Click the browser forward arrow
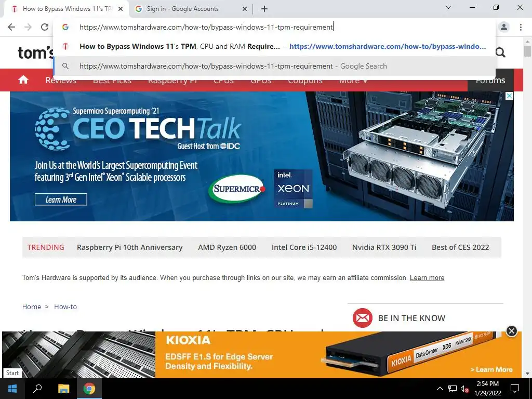This screenshot has width=532, height=399. 28,27
